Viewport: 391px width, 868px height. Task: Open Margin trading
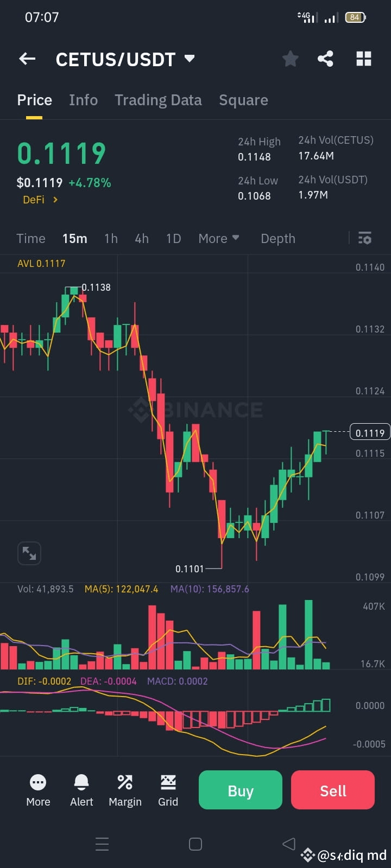[x=125, y=790]
